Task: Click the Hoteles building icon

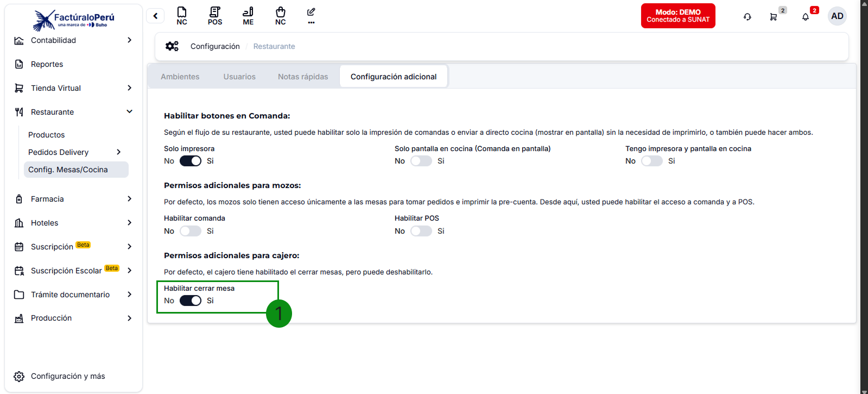Action: [x=19, y=223]
